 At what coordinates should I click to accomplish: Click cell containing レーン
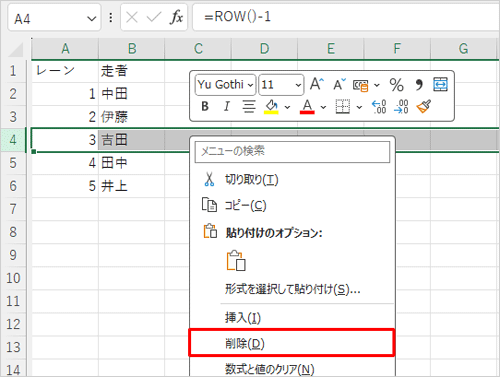pos(65,71)
